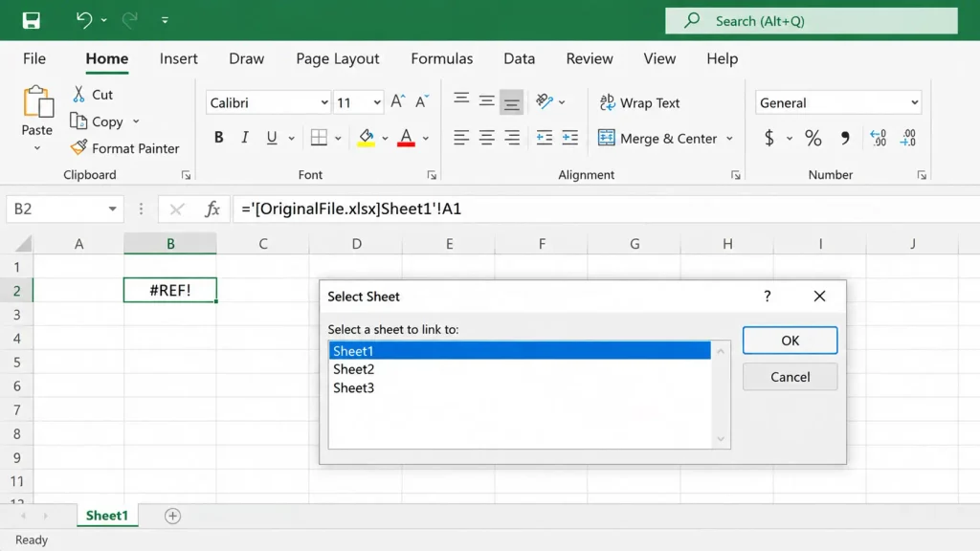Switch to the Formulas tab
Screen dimensions: 980x551
tap(442, 58)
